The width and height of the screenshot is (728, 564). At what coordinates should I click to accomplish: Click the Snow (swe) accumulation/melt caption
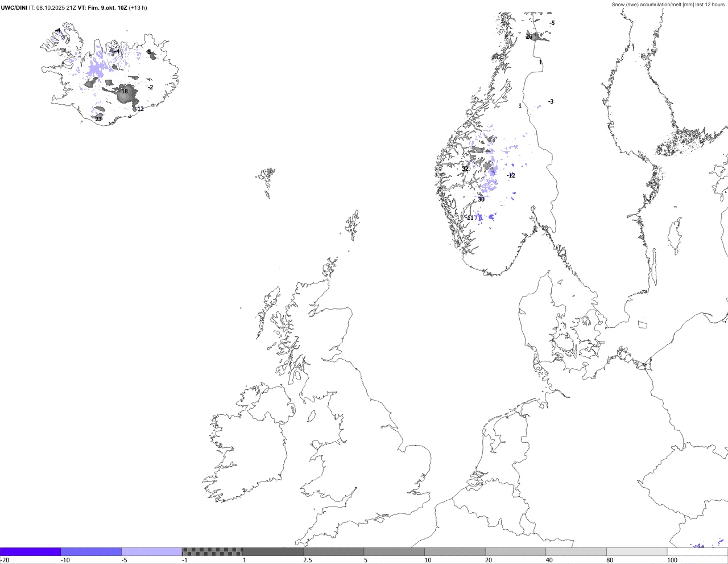[x=668, y=5]
